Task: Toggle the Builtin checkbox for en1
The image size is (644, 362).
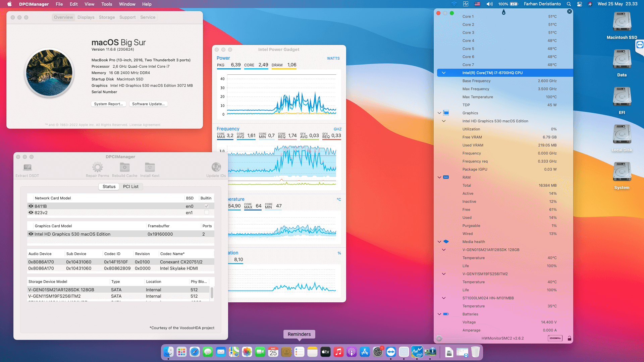Action: tap(207, 213)
